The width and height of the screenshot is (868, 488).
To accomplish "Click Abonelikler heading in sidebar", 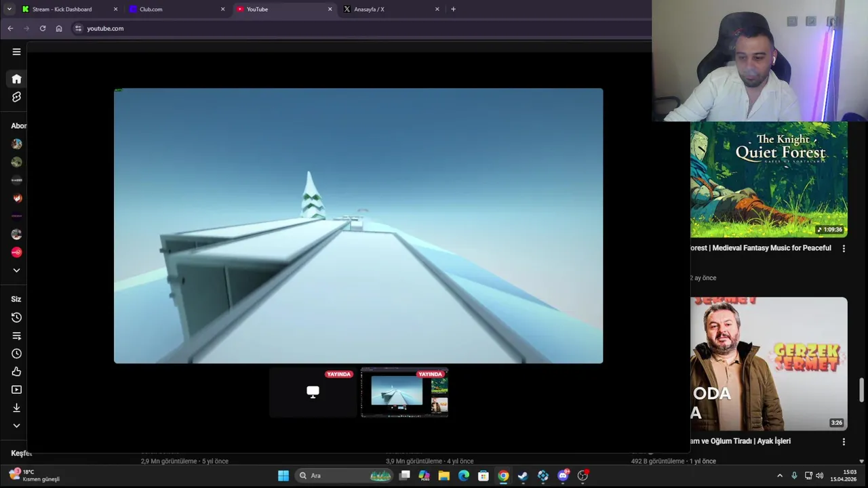I will (x=19, y=126).
